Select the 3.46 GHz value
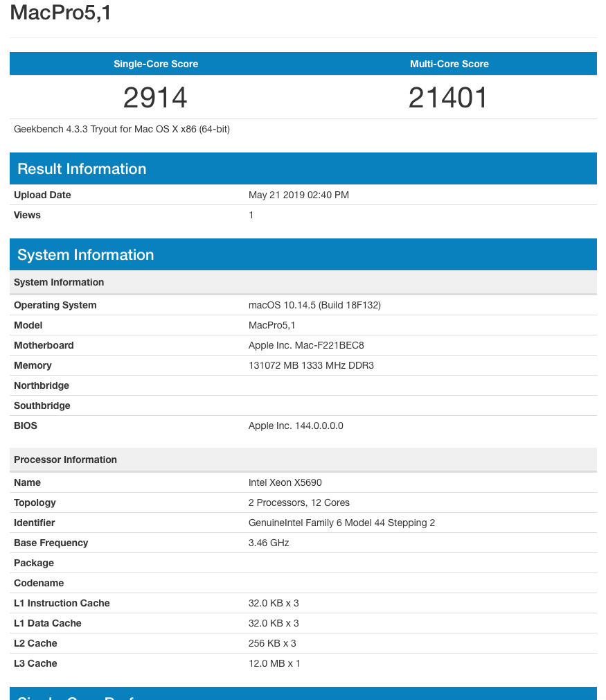This screenshot has height=700, width=606. [269, 543]
